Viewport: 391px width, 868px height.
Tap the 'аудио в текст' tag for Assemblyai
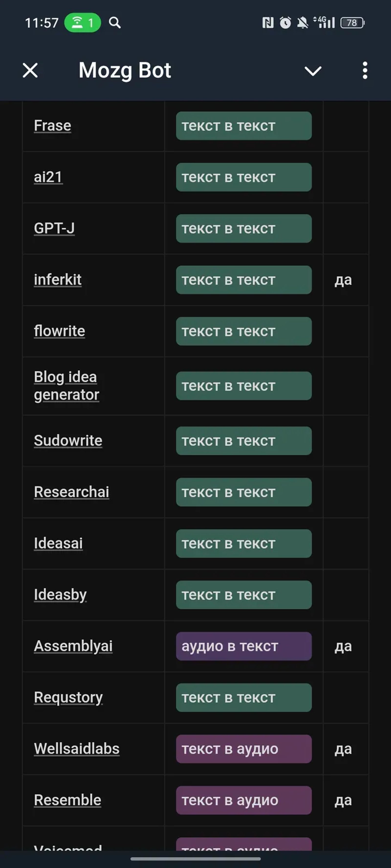(244, 646)
